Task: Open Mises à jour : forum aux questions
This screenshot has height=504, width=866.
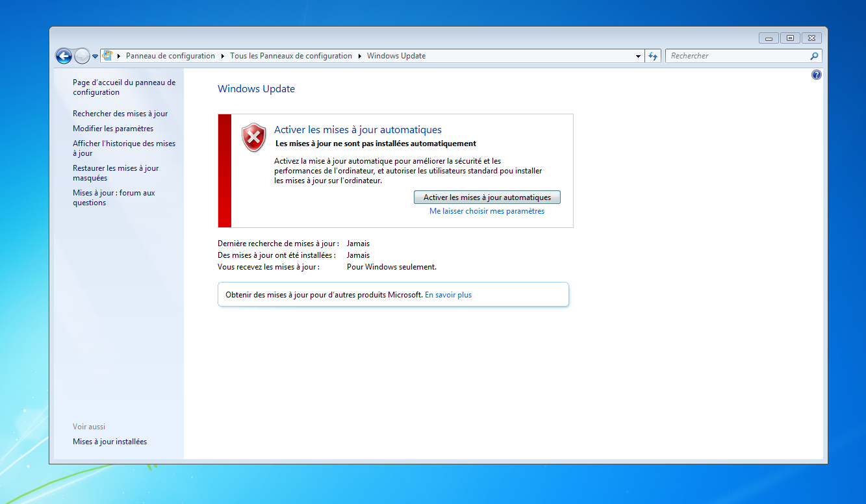Action: (114, 197)
